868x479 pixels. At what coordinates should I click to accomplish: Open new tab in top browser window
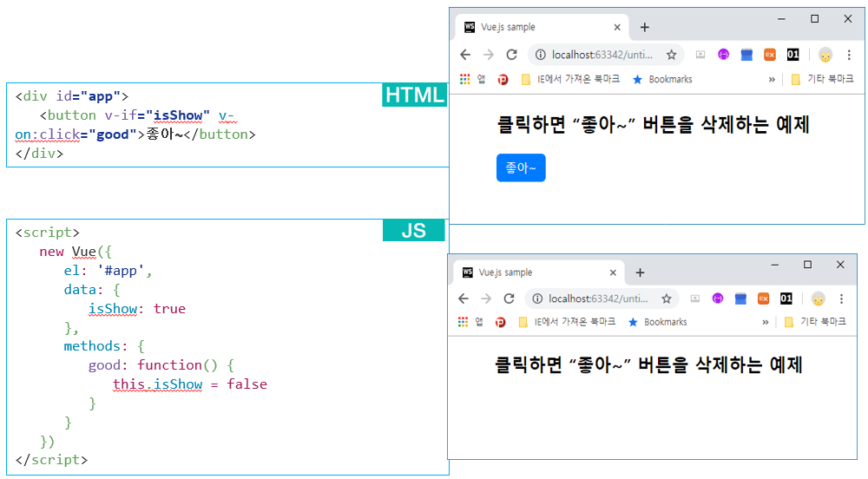(x=644, y=27)
